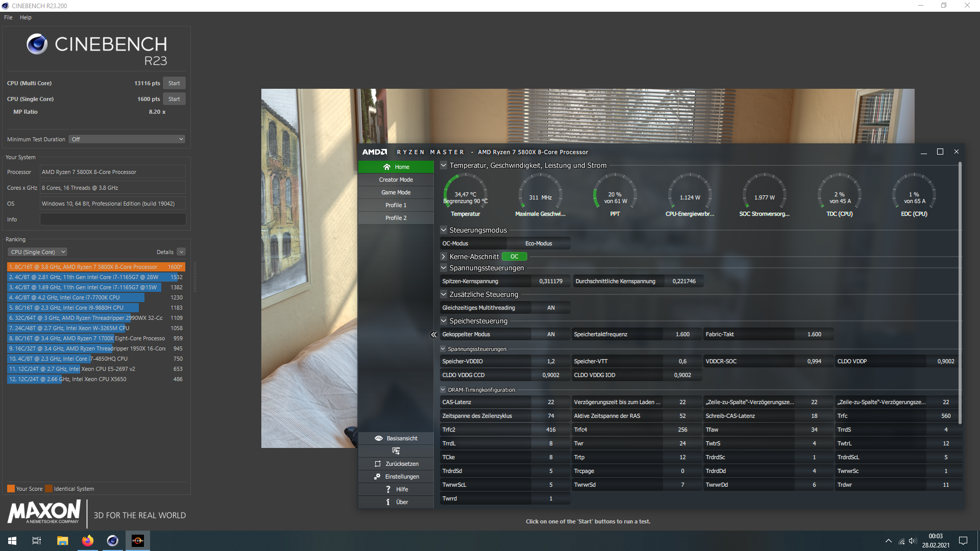The image size is (980, 551).
Task: Click the import/export icon below Basisansicht
Action: [396, 451]
